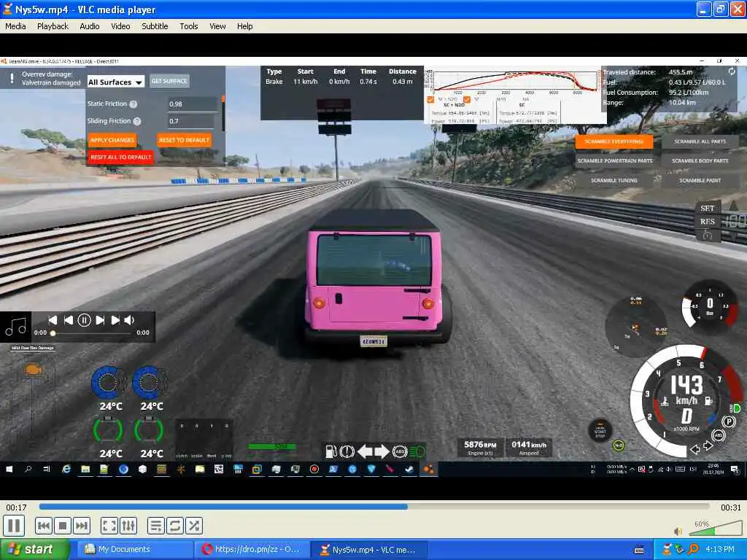
Task: Show the playlist panel
Action: [x=156, y=526]
